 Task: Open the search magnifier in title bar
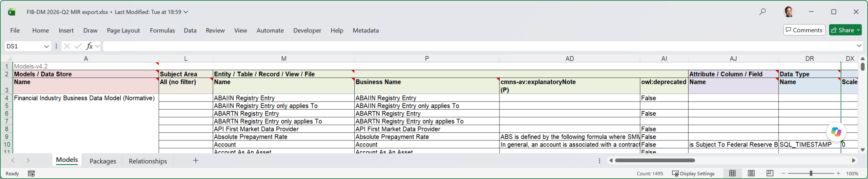point(763,12)
